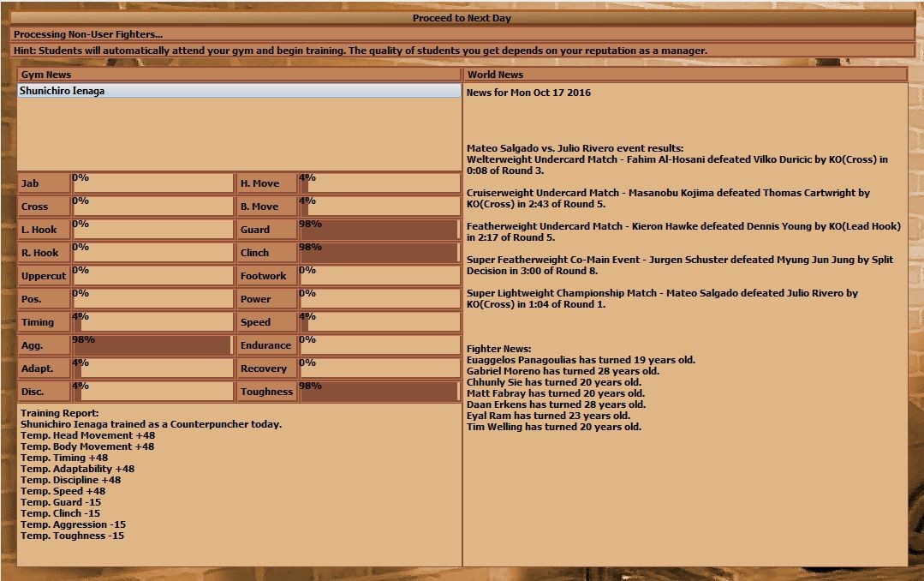
Task: Click the Aggression progress bar at 98%
Action: click(152, 345)
